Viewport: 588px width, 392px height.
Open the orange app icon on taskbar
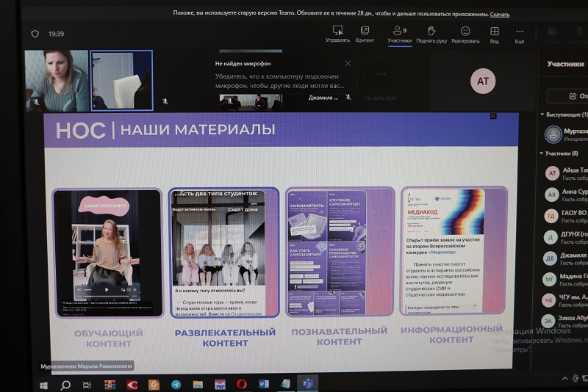(154, 385)
